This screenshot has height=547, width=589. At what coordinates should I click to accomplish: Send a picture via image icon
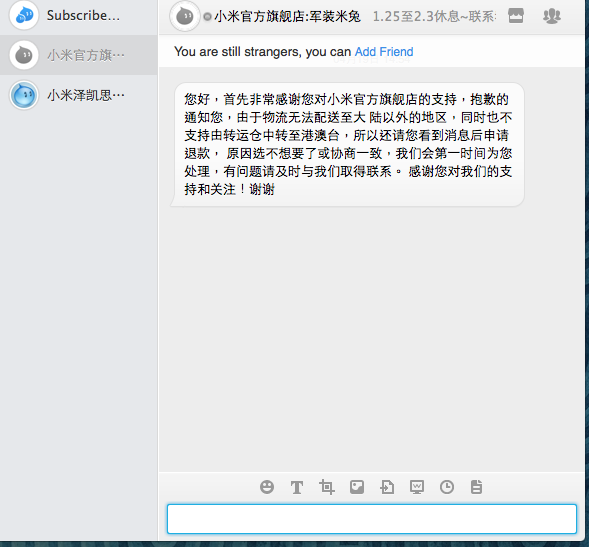(x=357, y=487)
